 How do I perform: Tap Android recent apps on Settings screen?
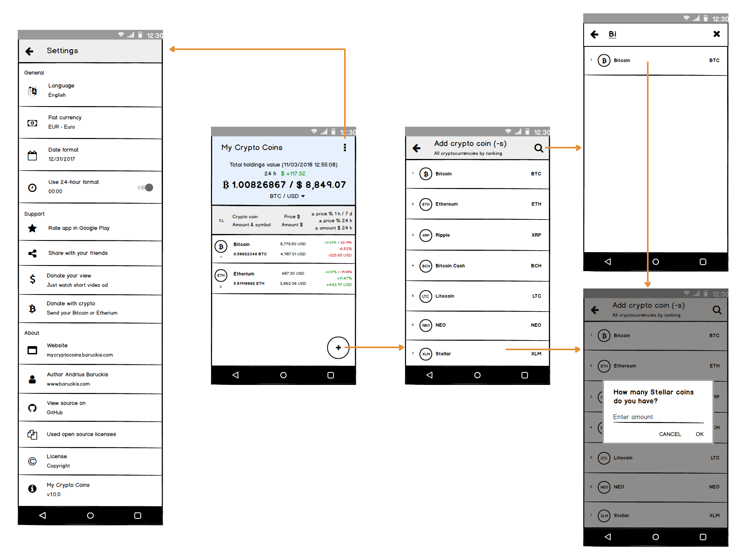coord(138,516)
